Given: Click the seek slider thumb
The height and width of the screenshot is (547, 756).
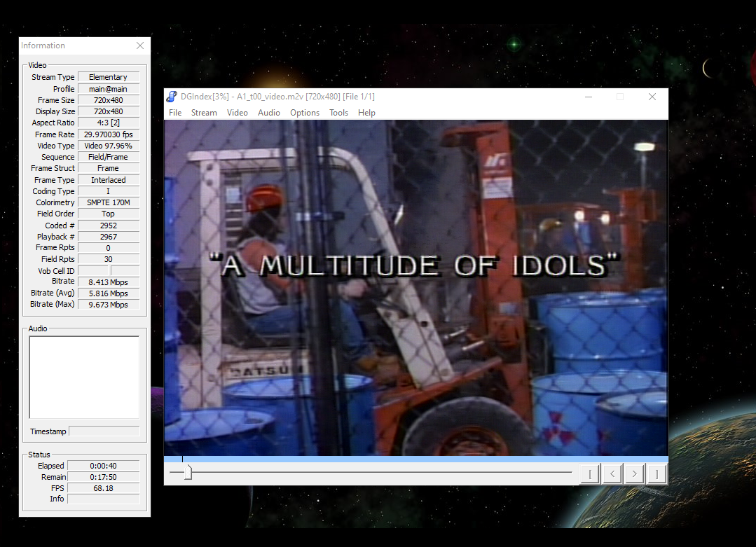Looking at the screenshot, I should [188, 472].
